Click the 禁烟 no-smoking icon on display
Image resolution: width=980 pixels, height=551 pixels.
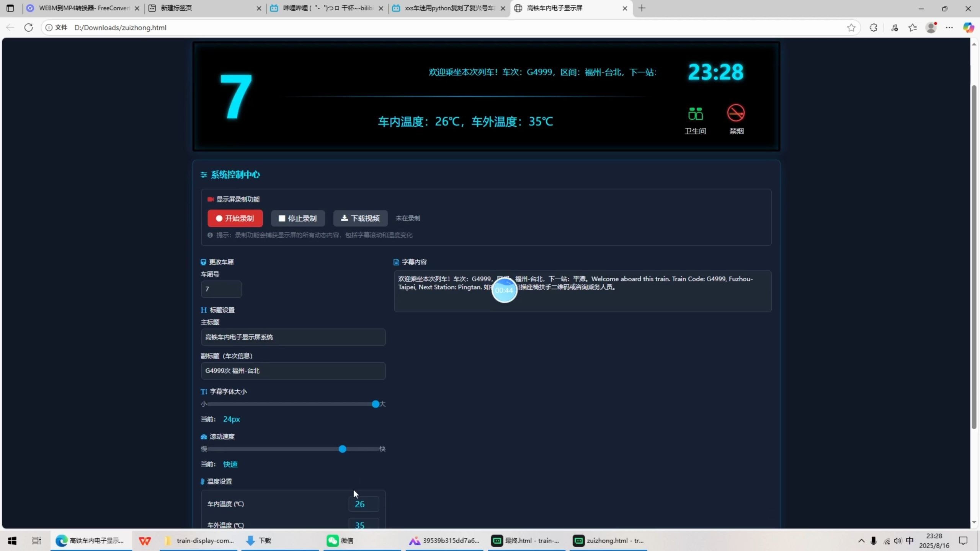(x=736, y=113)
